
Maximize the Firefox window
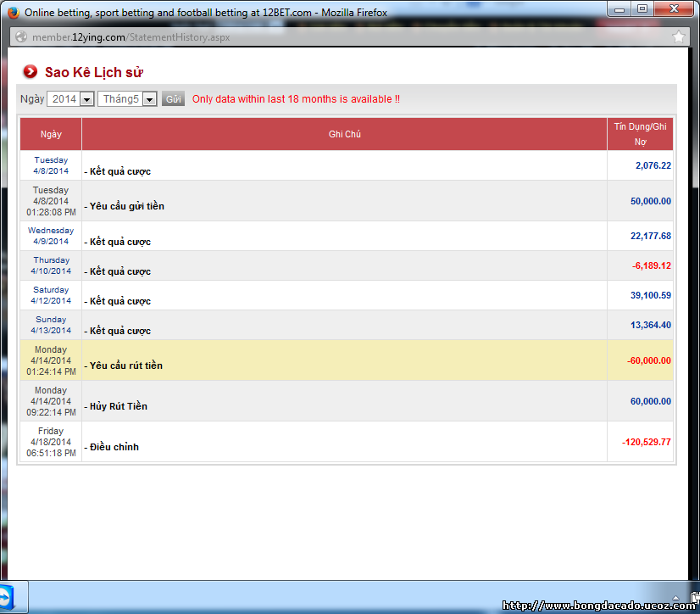tap(642, 9)
